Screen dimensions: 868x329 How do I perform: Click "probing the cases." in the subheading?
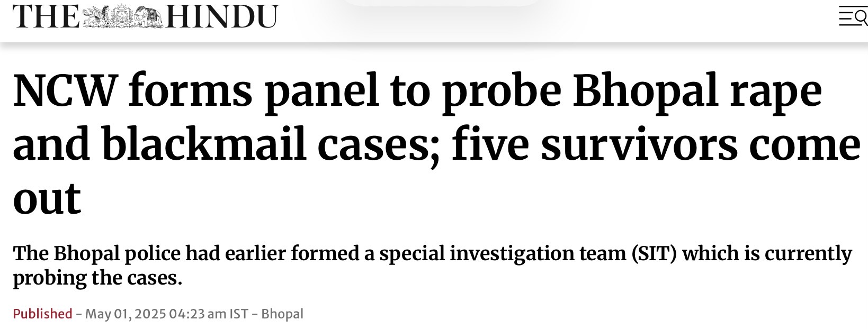(97, 278)
